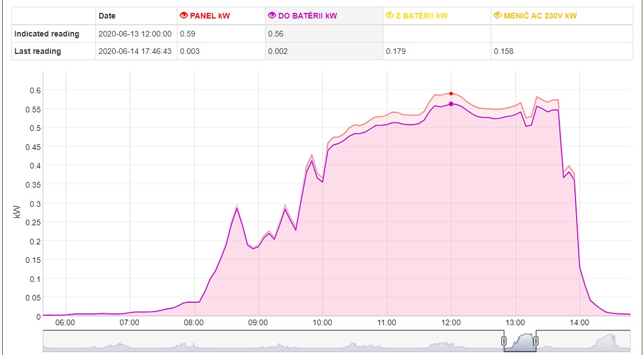This screenshot has width=644, height=355.
Task: Click the red PANEL marker at 12:00
Action: click(451, 94)
